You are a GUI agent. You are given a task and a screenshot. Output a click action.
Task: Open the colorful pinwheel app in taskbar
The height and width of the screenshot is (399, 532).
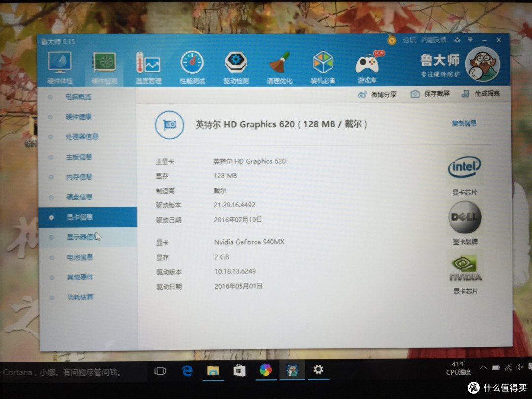[266, 370]
